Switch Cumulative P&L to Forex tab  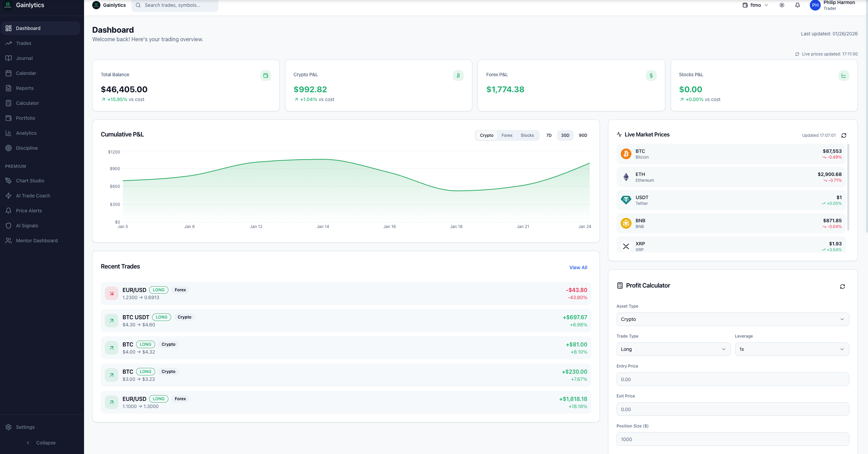tap(507, 135)
